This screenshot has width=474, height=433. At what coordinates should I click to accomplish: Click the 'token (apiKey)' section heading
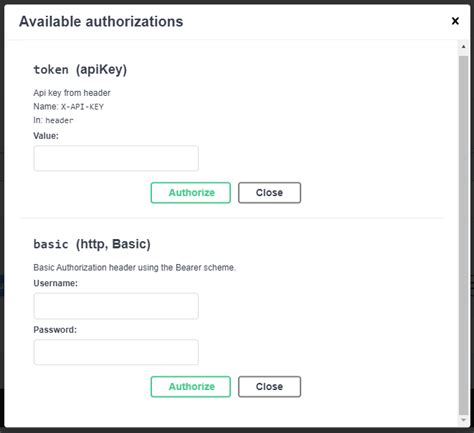pyautogui.click(x=80, y=70)
